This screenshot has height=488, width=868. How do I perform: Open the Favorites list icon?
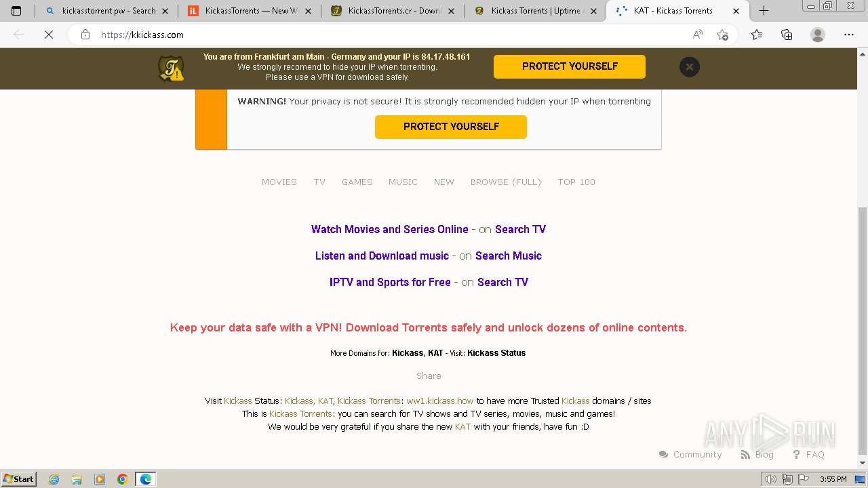click(757, 35)
